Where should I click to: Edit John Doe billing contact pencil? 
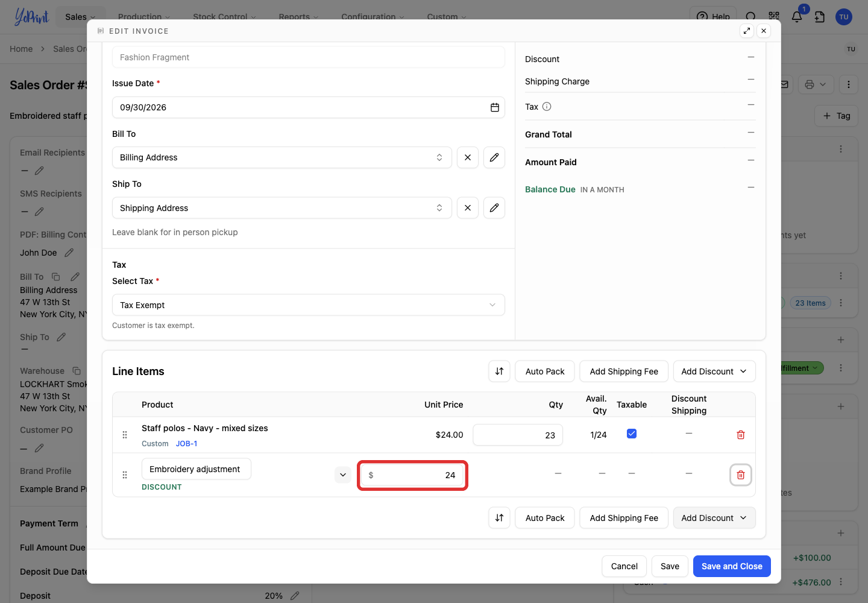coord(69,253)
